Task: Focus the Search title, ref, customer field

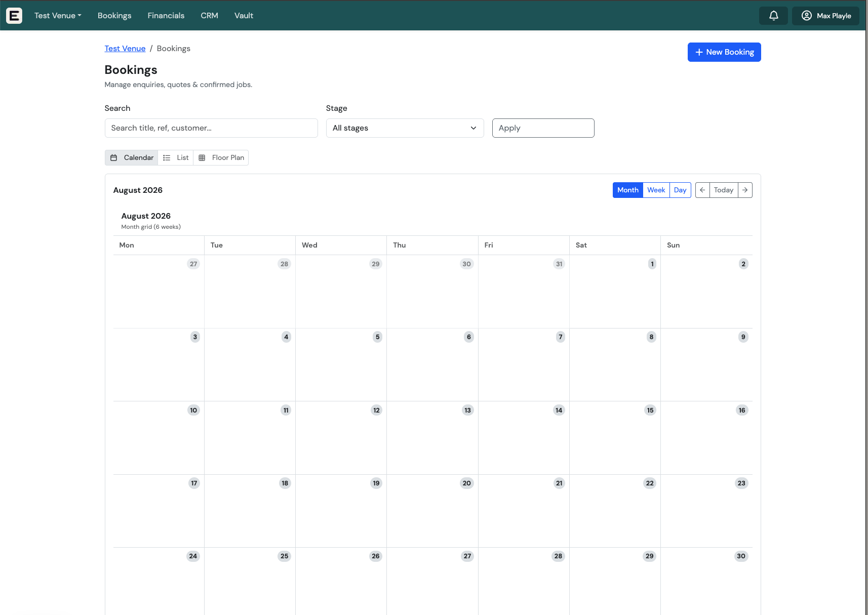Action: 211,128
